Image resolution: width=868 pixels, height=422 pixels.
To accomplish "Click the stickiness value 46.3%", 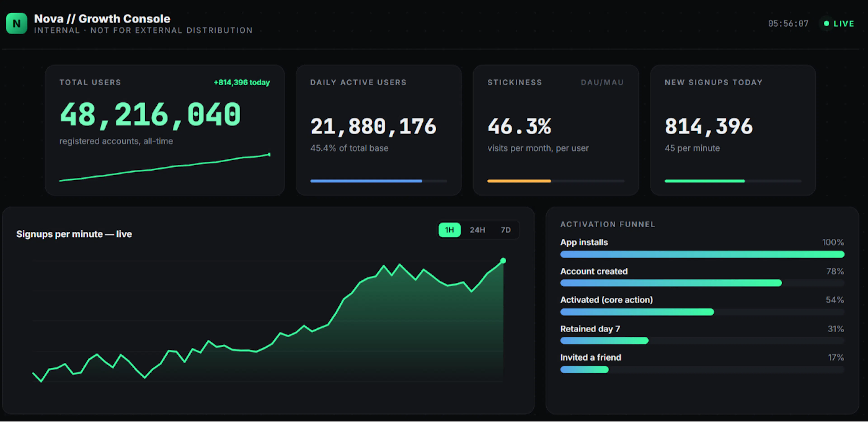I will 519,126.
